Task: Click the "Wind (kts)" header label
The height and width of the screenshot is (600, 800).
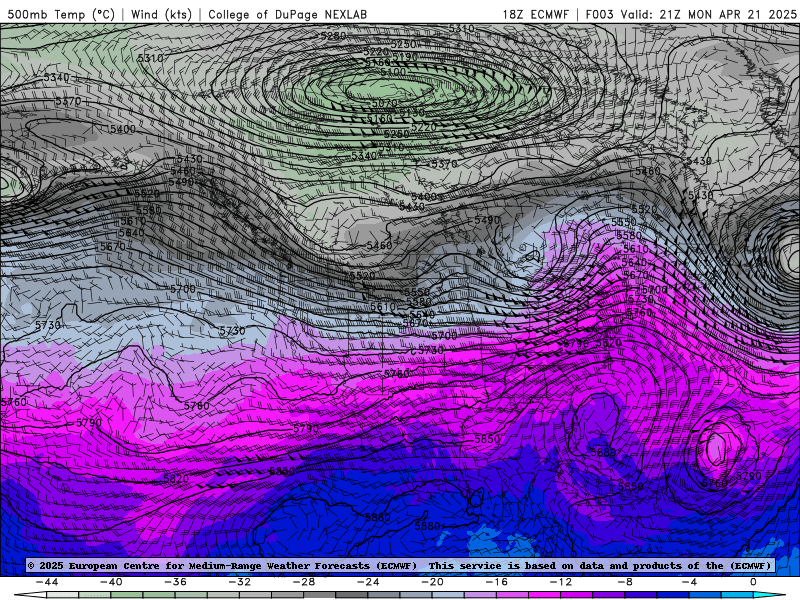Action: 161,14
